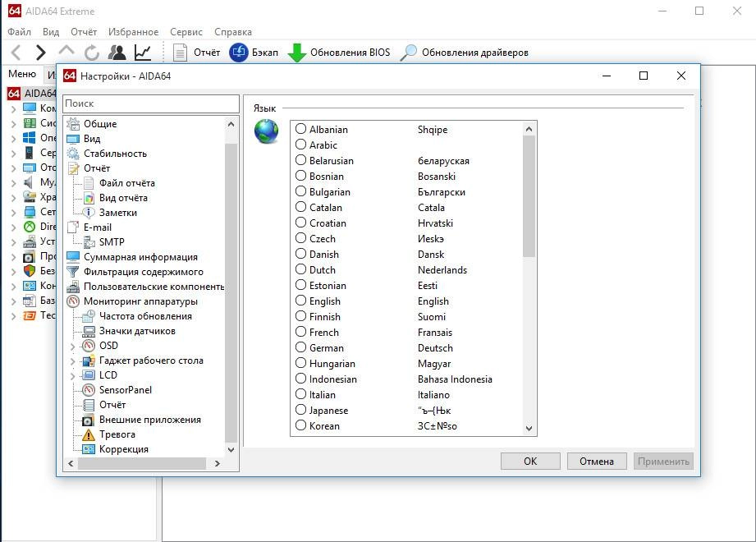Click the Back arrow in main toolbar
Viewport: 756px width, 542px height.
(x=16, y=52)
